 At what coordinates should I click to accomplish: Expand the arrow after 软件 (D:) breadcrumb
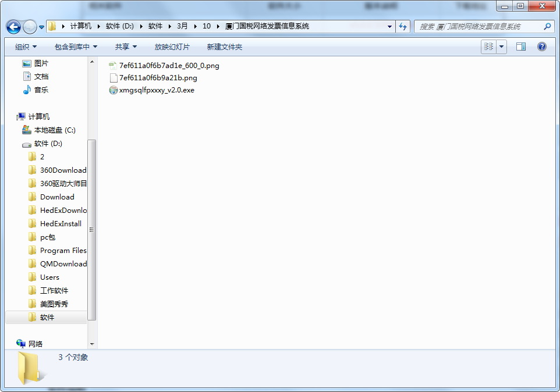(x=141, y=26)
